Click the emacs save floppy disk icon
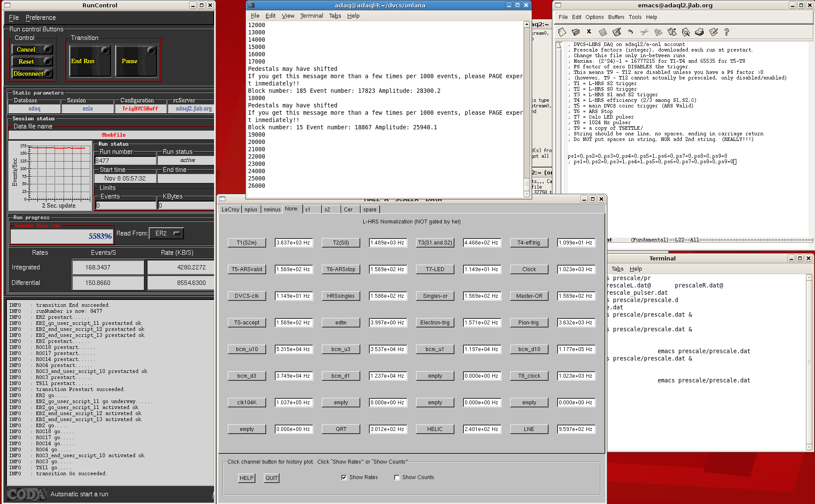 pos(603,32)
